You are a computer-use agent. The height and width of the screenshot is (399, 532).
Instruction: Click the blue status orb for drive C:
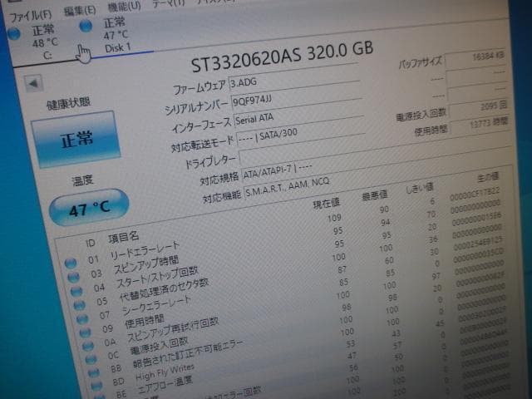(14, 33)
